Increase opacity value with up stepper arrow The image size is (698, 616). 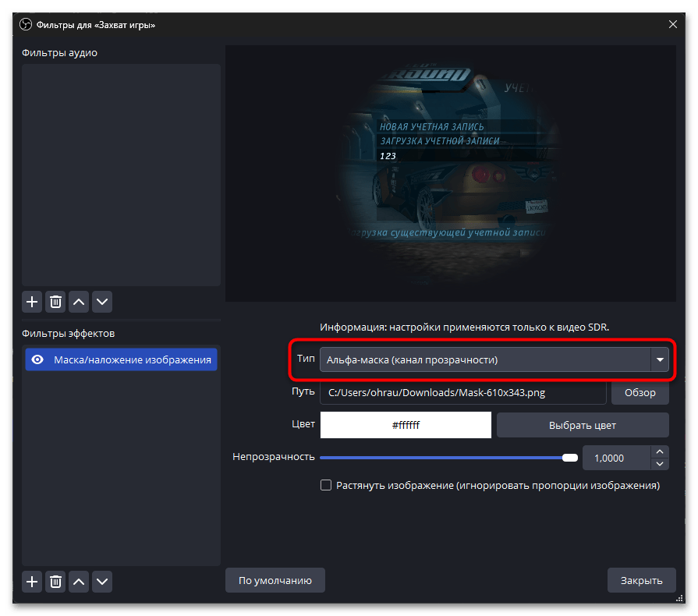660,451
